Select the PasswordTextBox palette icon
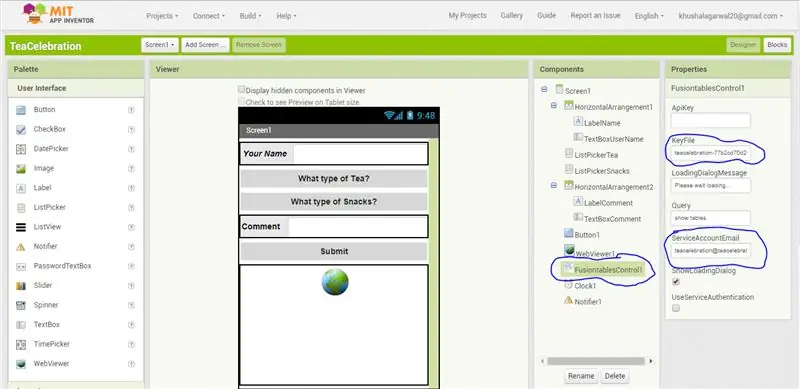 (21, 266)
